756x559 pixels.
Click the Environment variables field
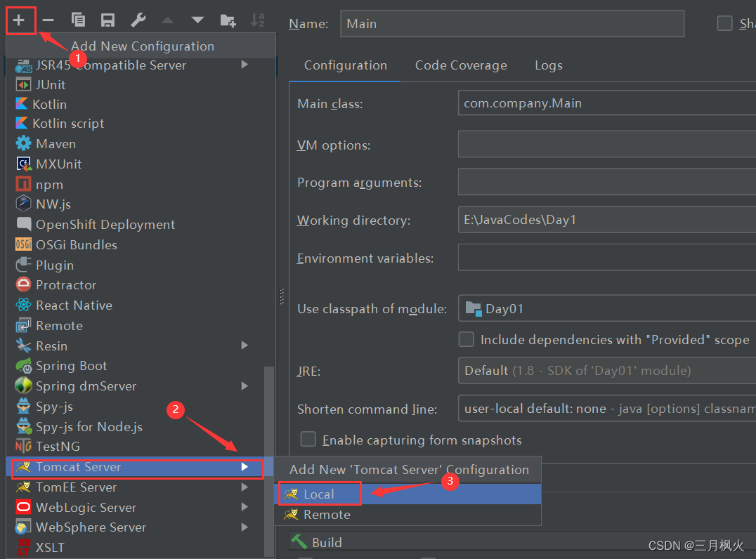tap(607, 257)
